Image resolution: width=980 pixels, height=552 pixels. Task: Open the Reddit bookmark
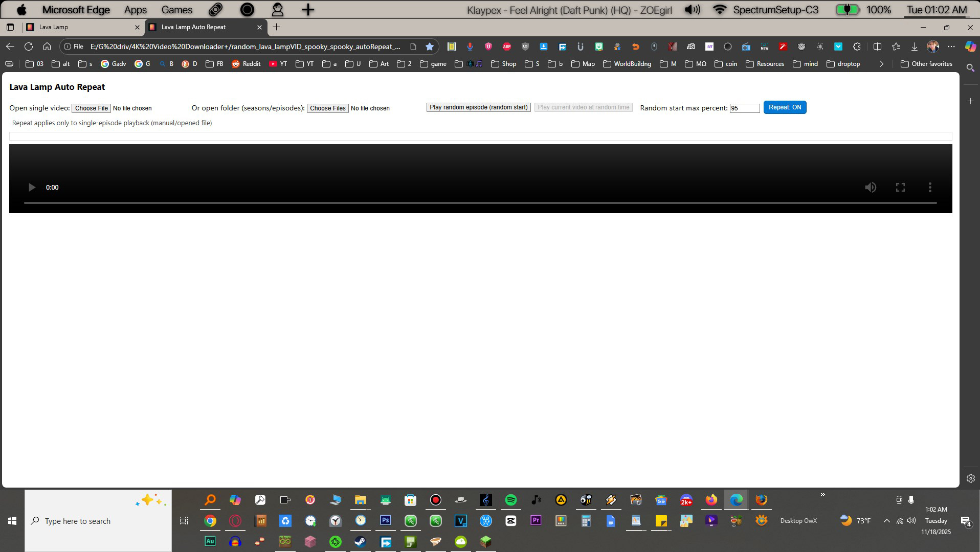[x=246, y=64]
